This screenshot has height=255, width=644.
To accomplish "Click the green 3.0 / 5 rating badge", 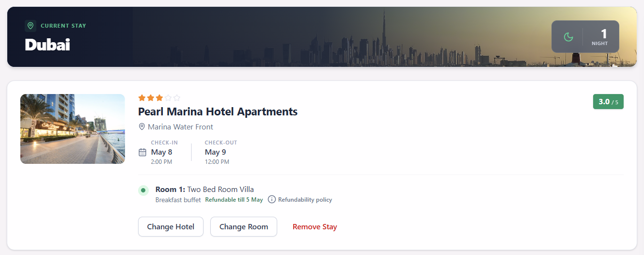I will click(608, 102).
